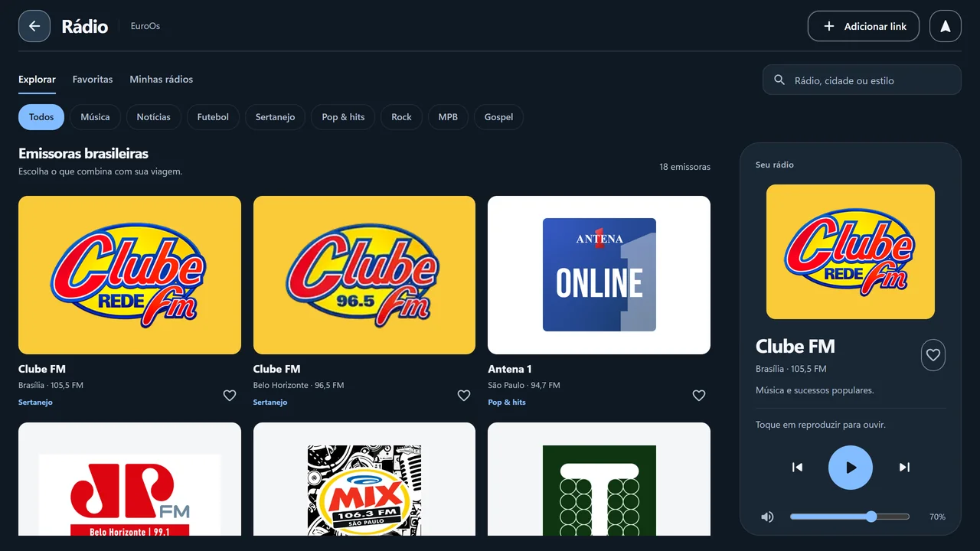Select the Todos filter chip
The width and height of the screenshot is (980, 551).
coord(41,117)
